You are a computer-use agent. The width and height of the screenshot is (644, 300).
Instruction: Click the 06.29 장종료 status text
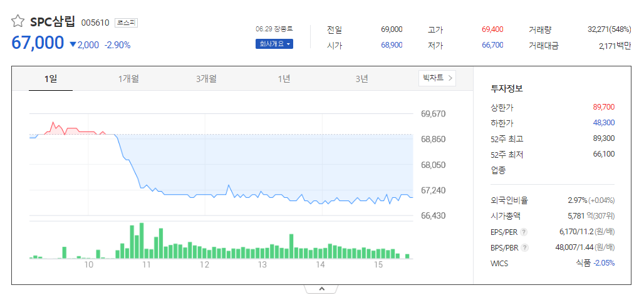point(274,29)
